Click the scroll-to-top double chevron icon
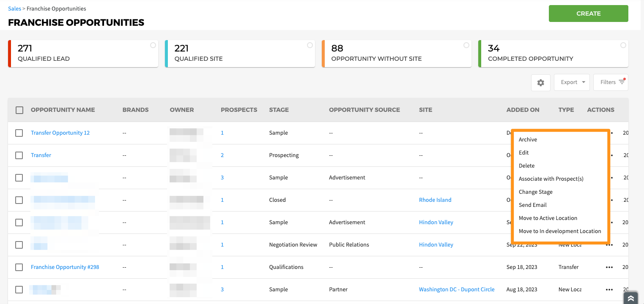 (630, 298)
